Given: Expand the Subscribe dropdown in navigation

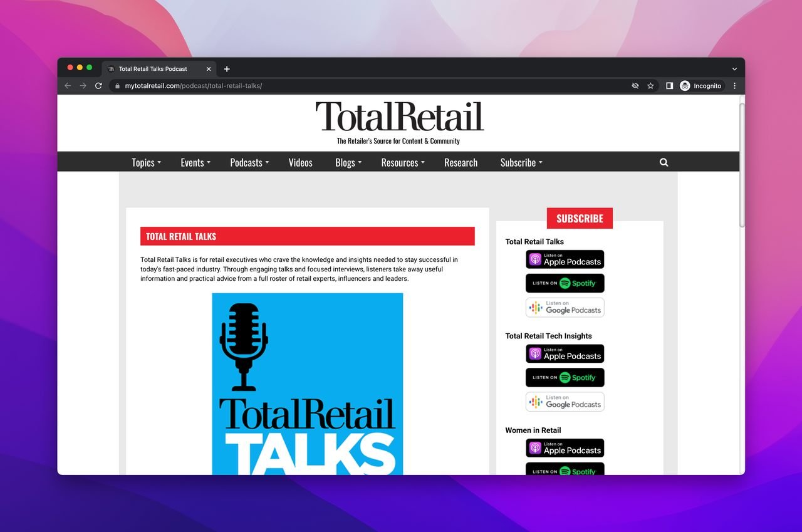Looking at the screenshot, I should click(521, 162).
